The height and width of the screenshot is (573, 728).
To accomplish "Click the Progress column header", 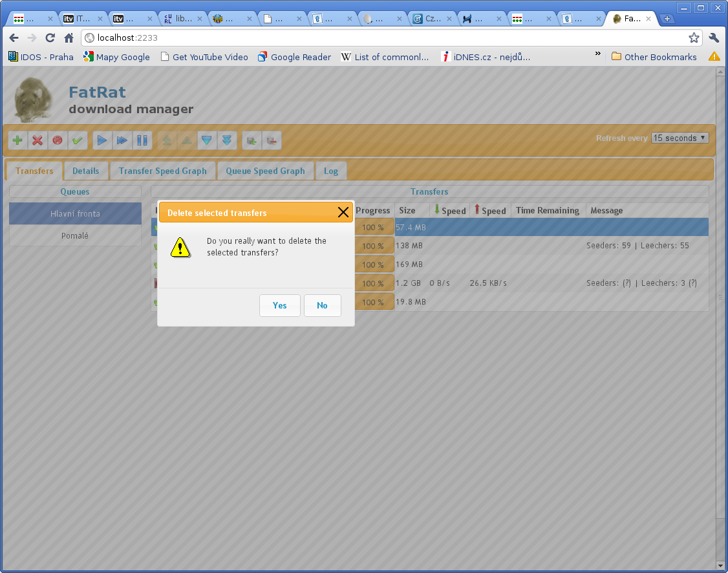I will click(x=373, y=210).
